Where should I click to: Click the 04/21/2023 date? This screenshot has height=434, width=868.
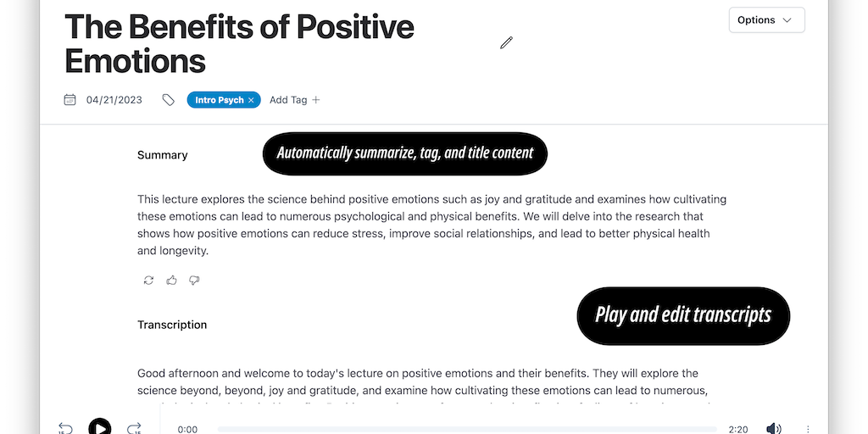click(114, 100)
